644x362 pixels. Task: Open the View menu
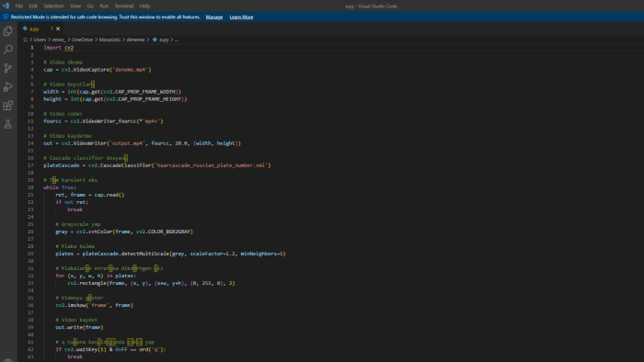(x=75, y=6)
